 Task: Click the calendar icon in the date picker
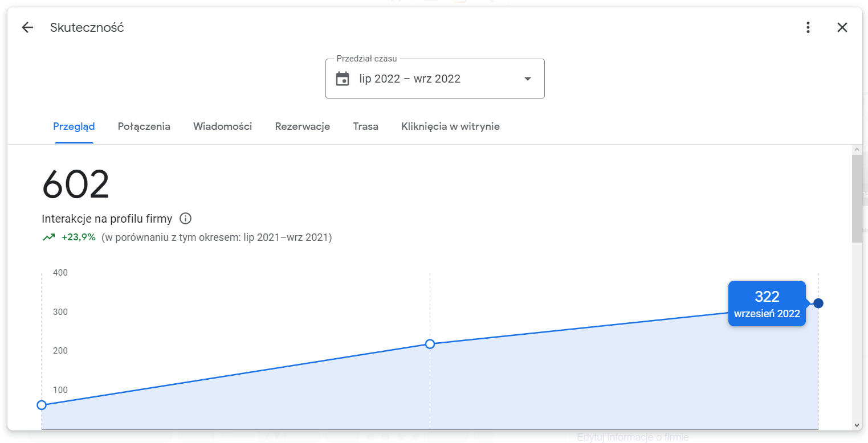(343, 79)
